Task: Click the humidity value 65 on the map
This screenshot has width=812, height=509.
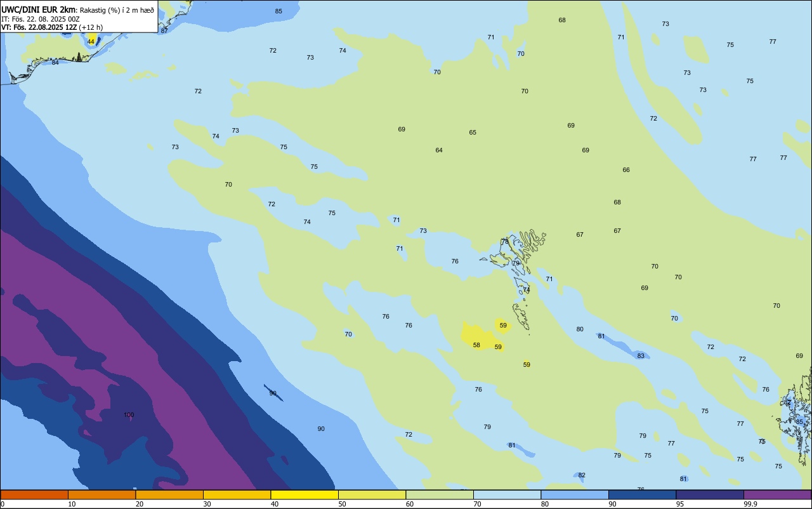Action: point(473,133)
